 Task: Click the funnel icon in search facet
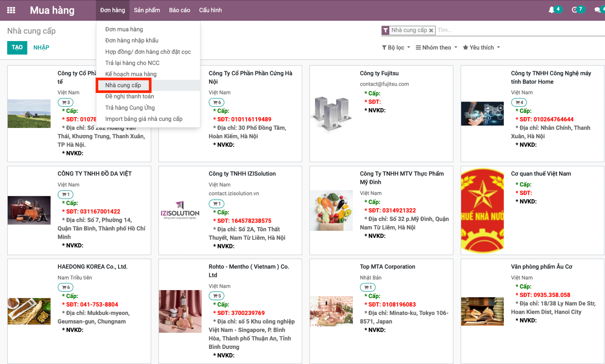(386, 30)
